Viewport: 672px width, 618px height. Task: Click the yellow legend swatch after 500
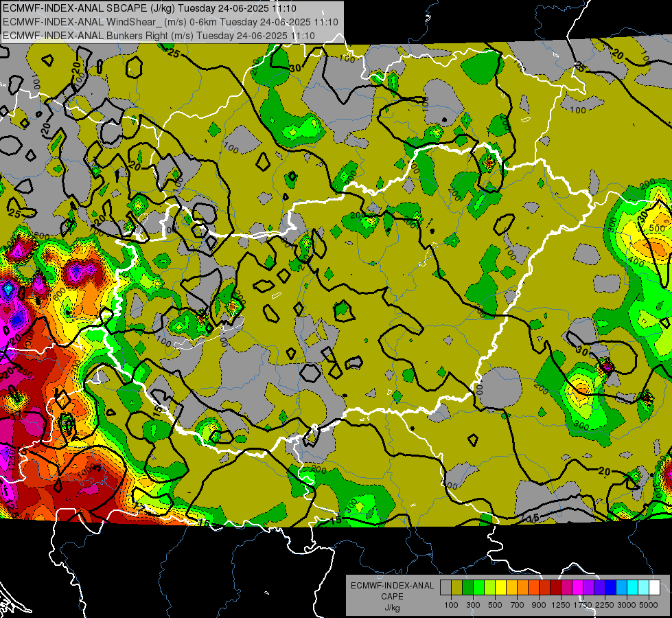[500, 588]
